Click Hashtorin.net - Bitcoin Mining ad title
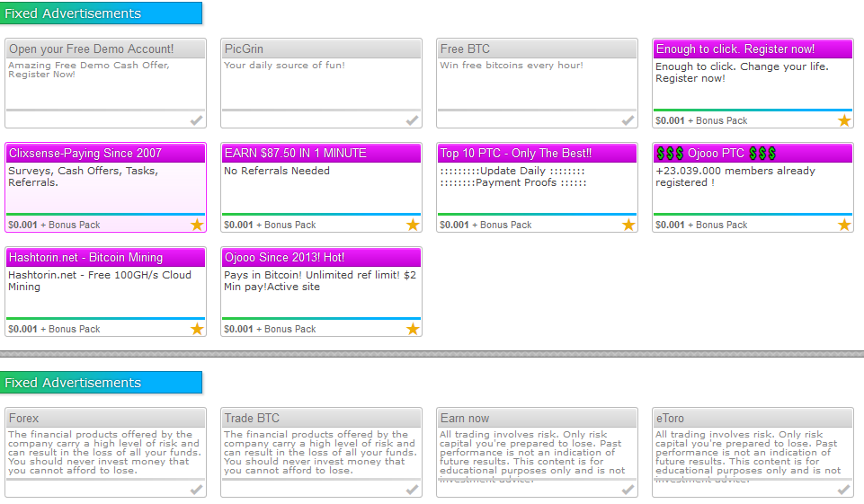The image size is (864, 504). point(85,258)
